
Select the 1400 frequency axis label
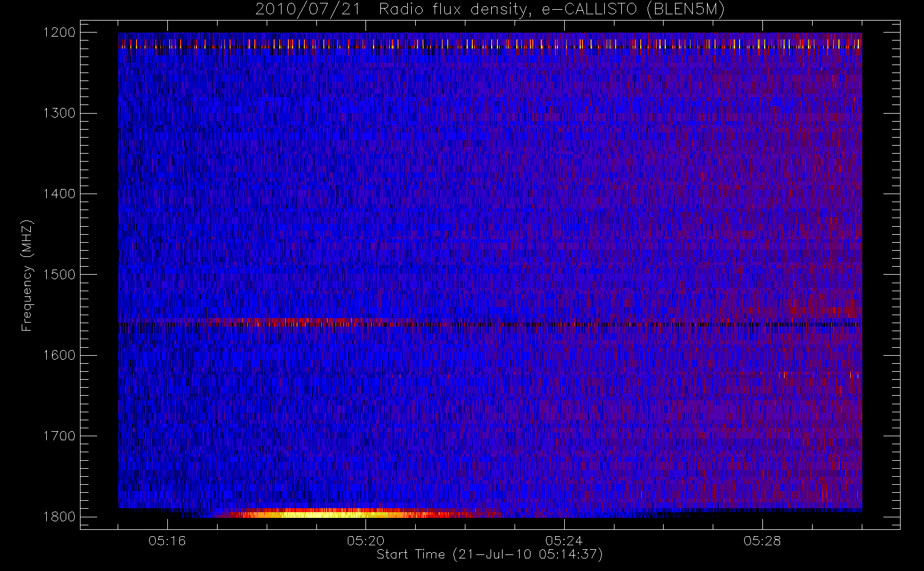click(x=59, y=194)
